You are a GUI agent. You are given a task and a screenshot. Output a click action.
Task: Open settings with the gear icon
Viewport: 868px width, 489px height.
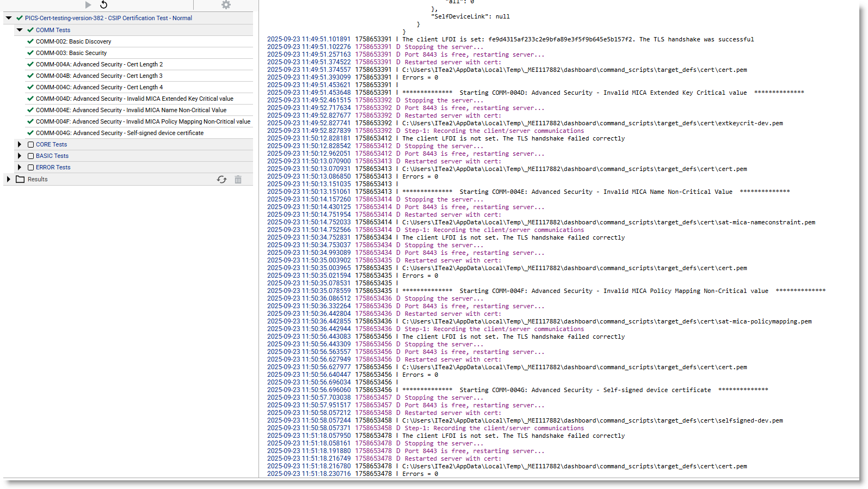pyautogui.click(x=226, y=5)
